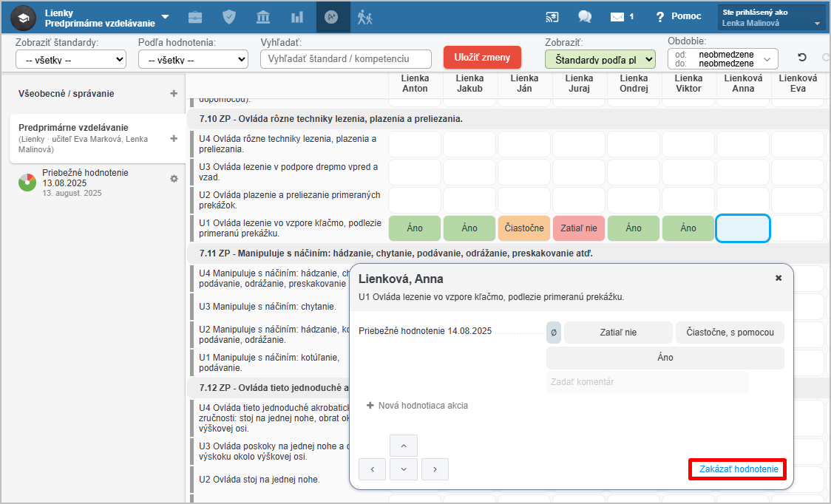The width and height of the screenshot is (831, 504).
Task: Open the bar chart statistics icon
Action: pyautogui.click(x=297, y=17)
